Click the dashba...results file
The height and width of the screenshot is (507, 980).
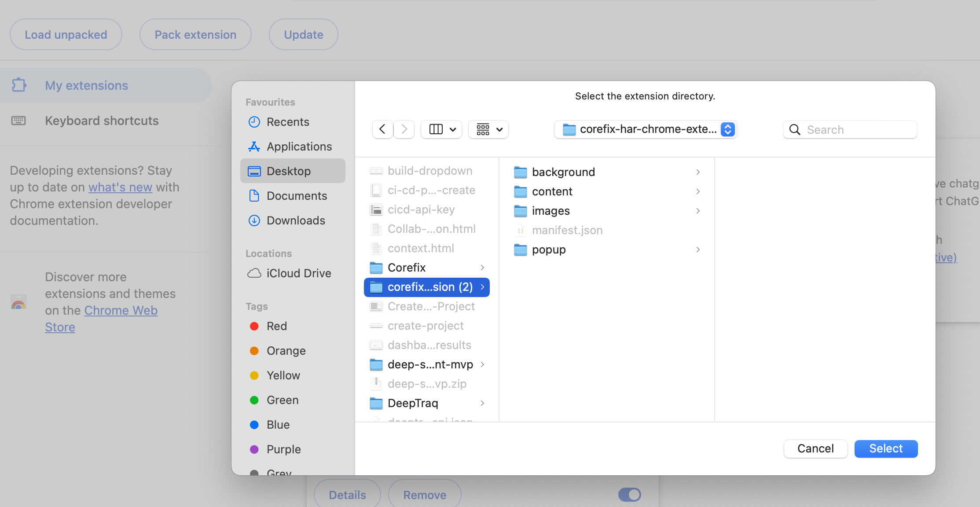pos(427,345)
